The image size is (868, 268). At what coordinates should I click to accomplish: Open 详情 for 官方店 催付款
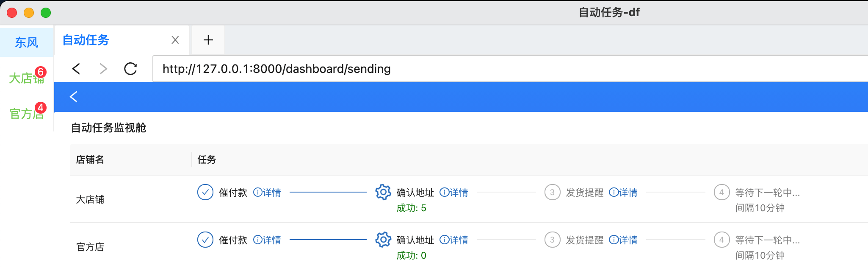[x=267, y=240]
